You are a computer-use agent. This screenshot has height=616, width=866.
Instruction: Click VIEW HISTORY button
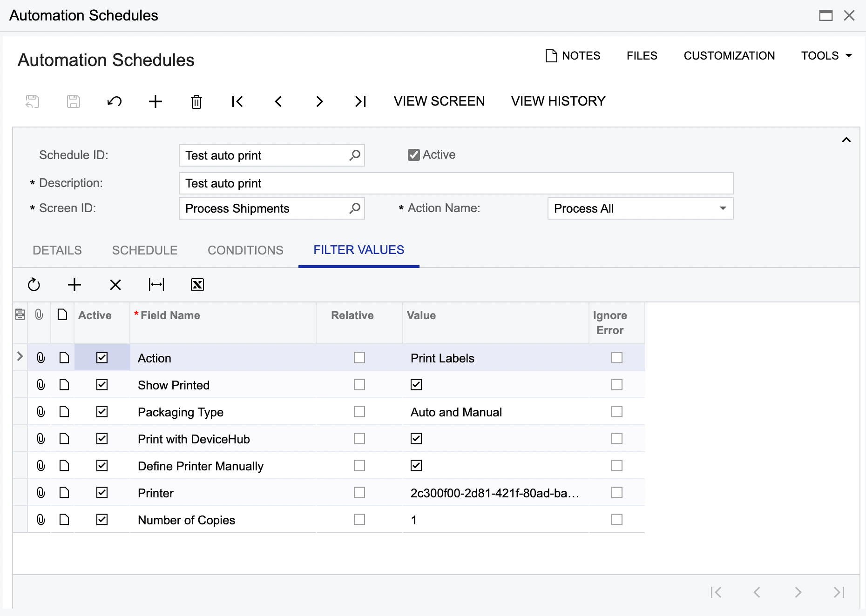[x=558, y=101]
